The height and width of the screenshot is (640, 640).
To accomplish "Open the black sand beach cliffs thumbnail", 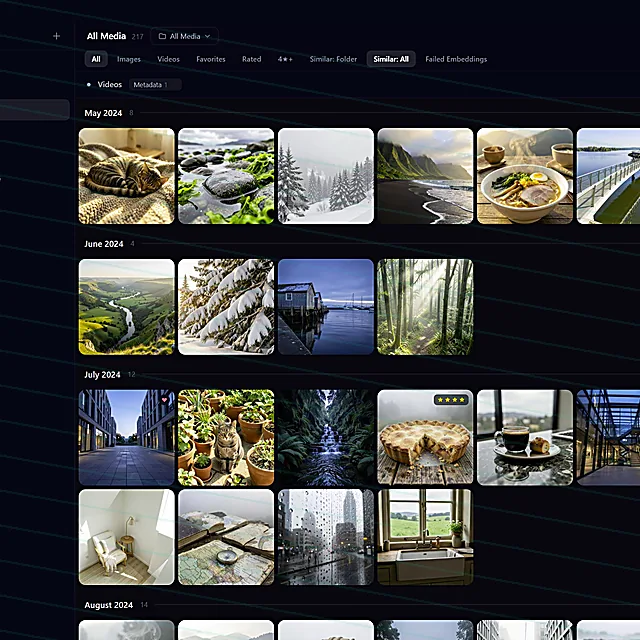I will click(425, 176).
